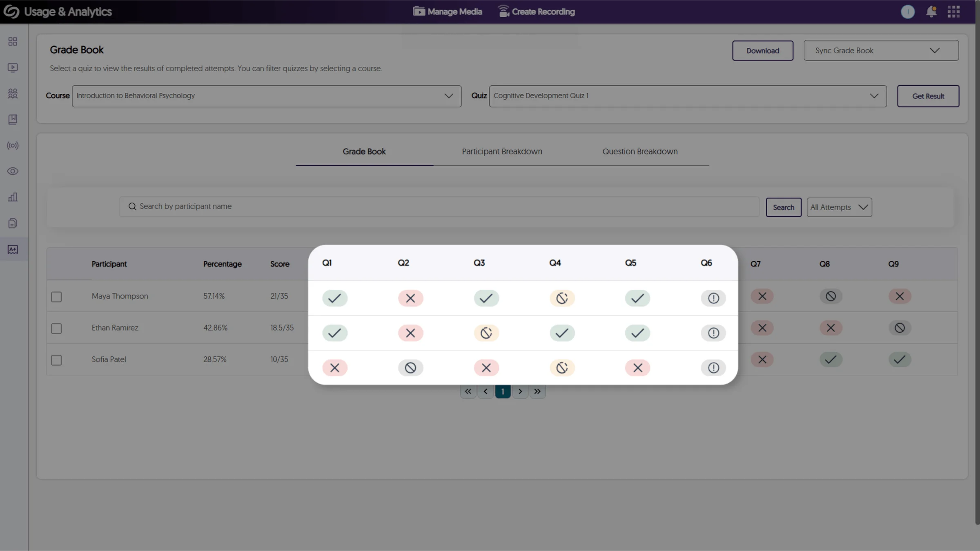Click Sofia Patel's Q2 unanswered icon

[x=410, y=368]
